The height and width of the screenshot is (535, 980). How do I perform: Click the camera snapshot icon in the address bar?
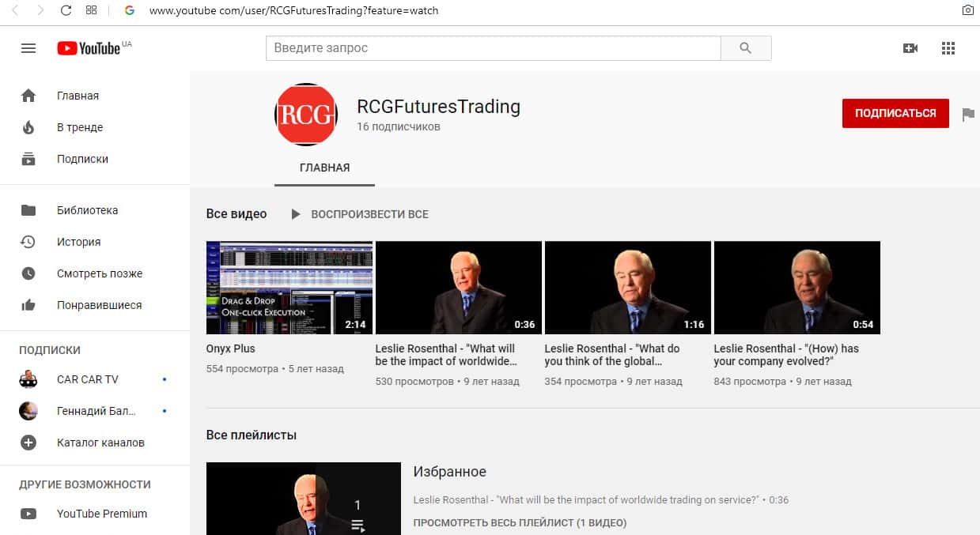coord(967,10)
